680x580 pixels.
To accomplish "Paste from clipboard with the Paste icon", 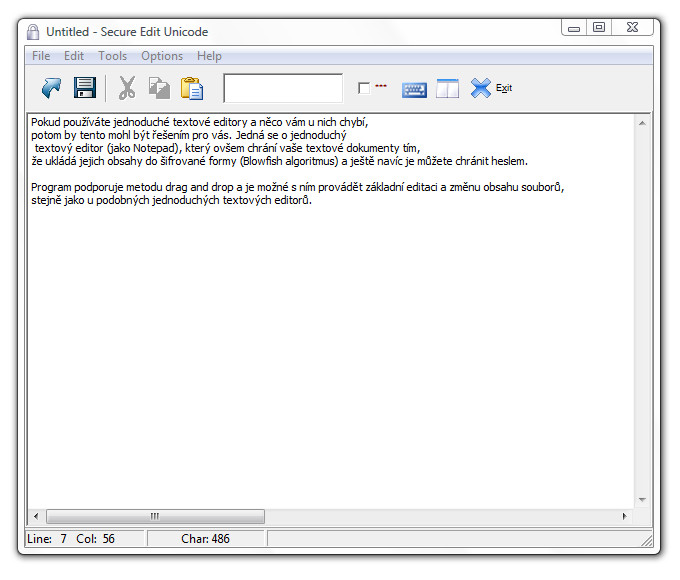I will click(192, 88).
